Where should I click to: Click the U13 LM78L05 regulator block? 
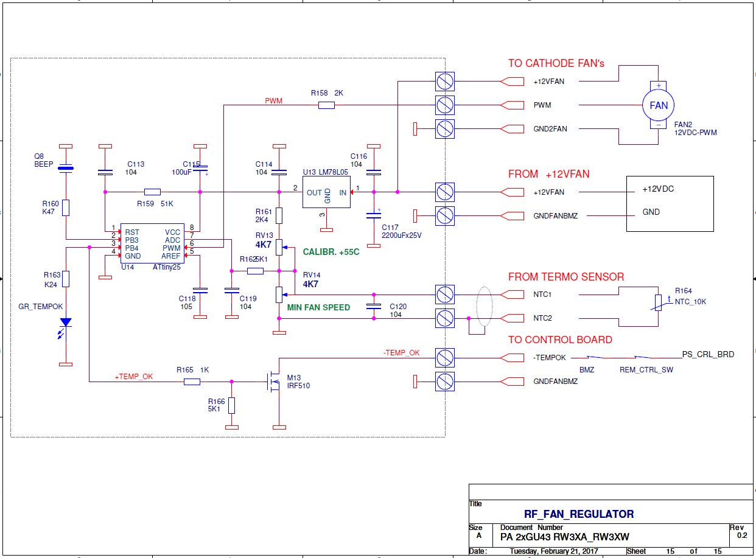327,192
